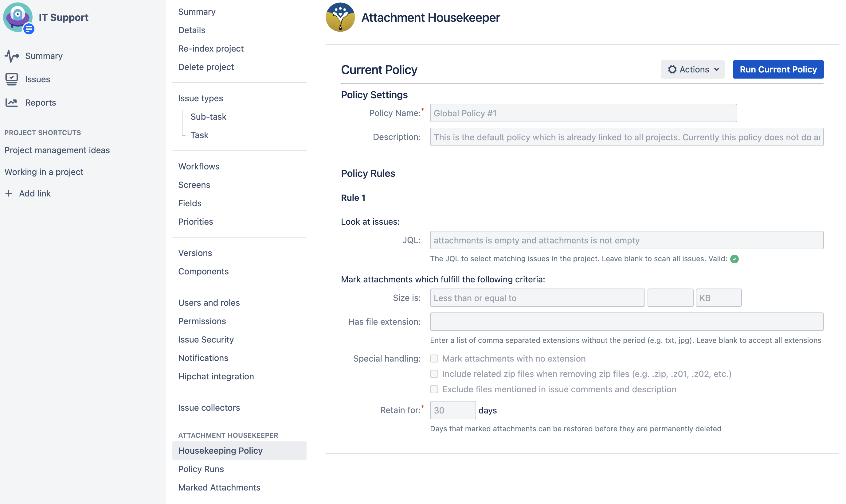Open the Less than or equal to dropdown
This screenshot has width=846, height=504.
[x=537, y=298]
